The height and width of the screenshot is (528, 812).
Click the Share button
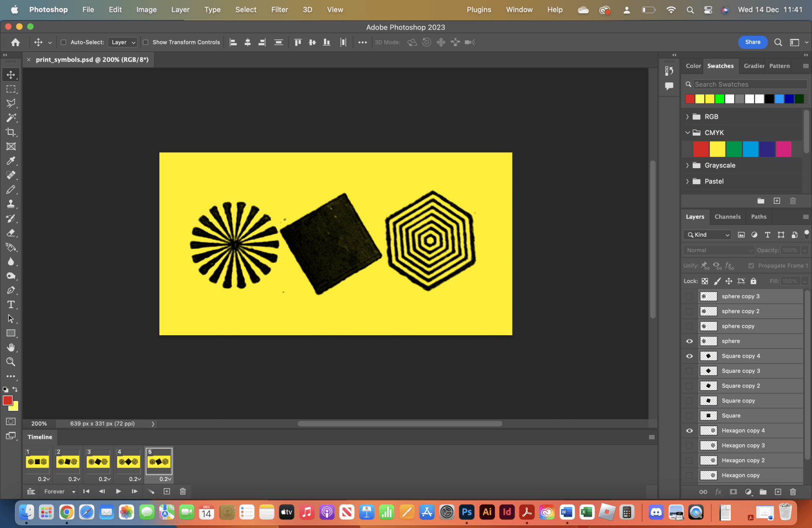click(752, 42)
